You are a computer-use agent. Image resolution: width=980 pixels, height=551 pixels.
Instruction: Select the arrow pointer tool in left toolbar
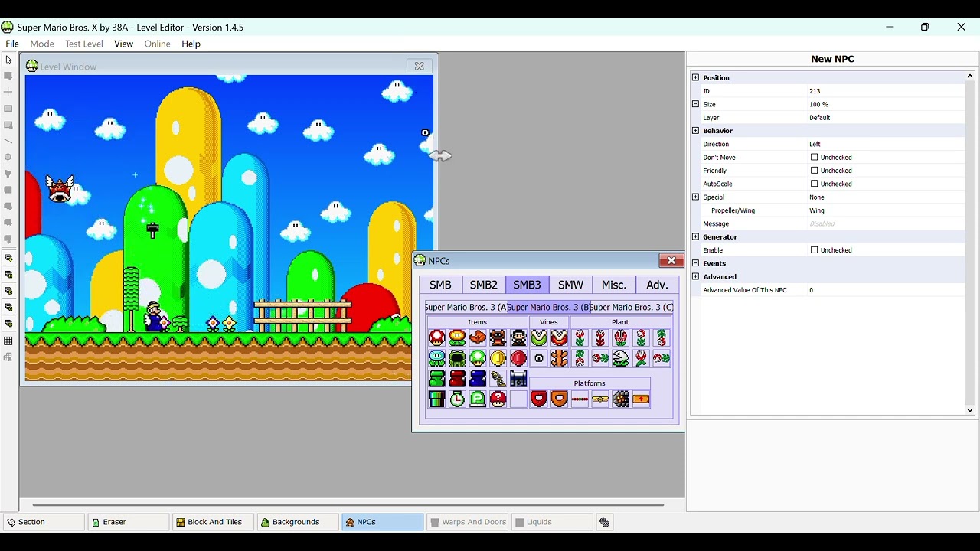click(8, 59)
